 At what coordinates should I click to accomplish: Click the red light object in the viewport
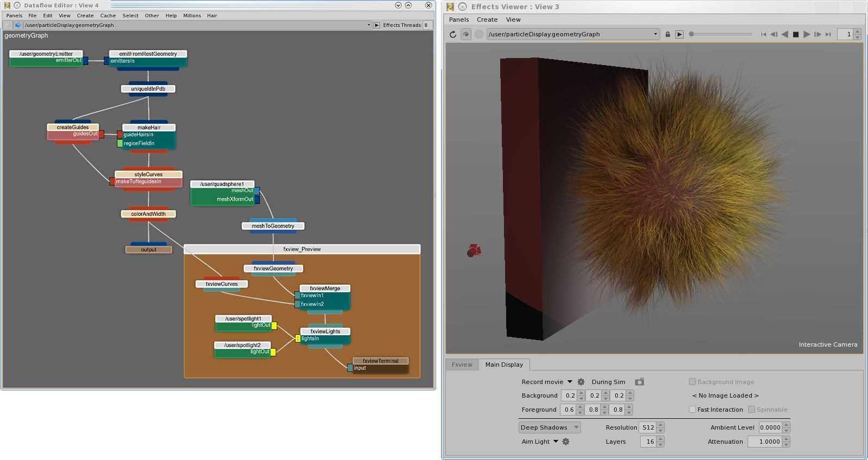point(474,250)
